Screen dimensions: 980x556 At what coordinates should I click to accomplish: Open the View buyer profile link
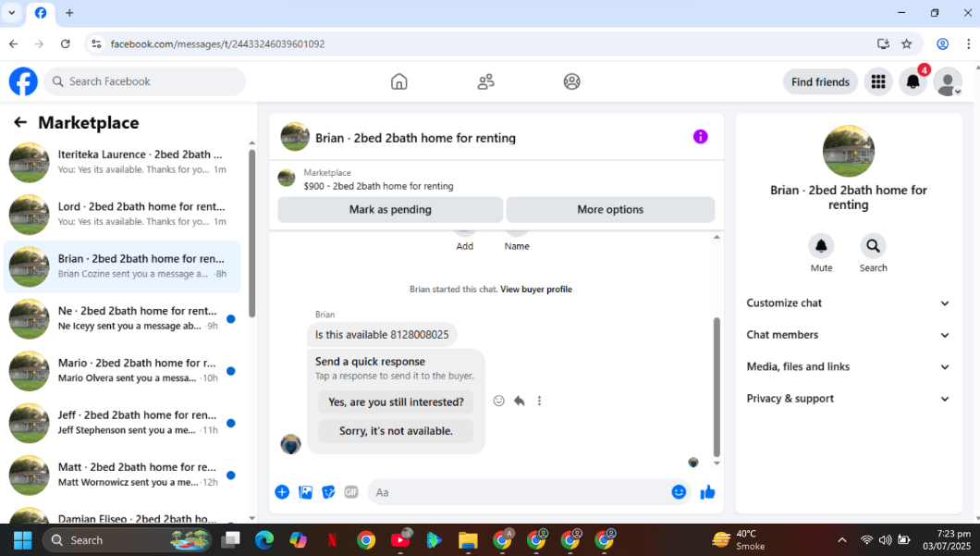click(535, 289)
